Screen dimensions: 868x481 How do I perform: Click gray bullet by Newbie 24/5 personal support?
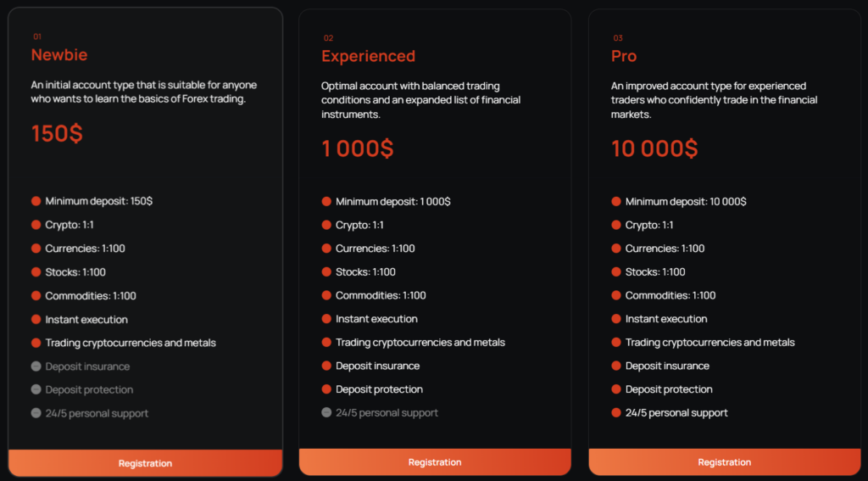point(36,413)
